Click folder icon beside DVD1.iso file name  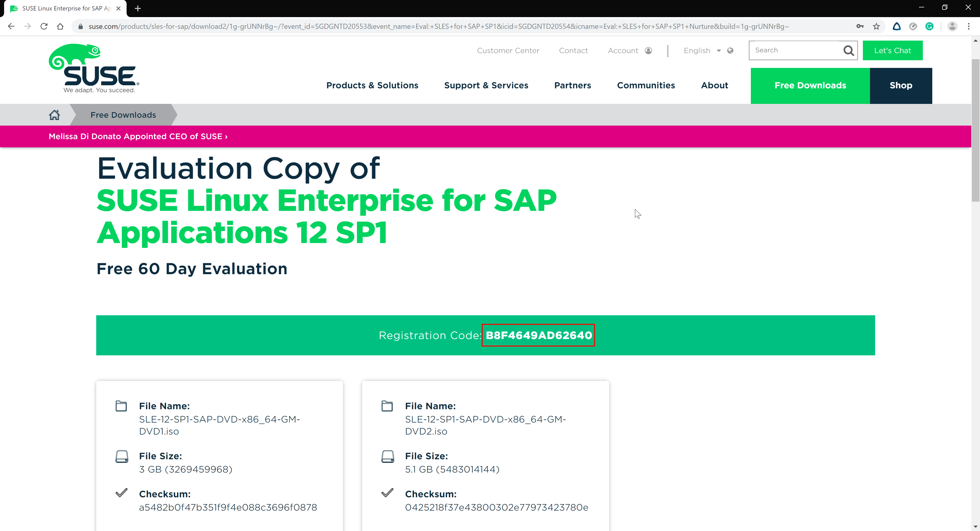coord(121,406)
